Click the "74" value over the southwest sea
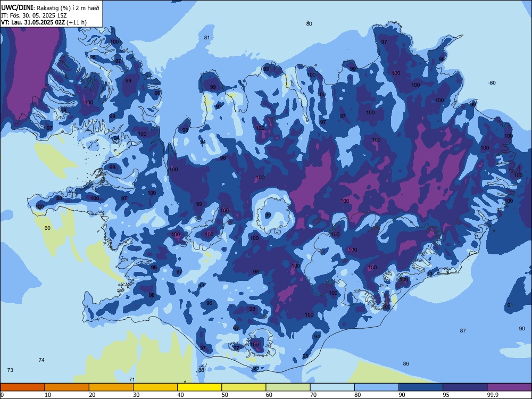 [41, 360]
